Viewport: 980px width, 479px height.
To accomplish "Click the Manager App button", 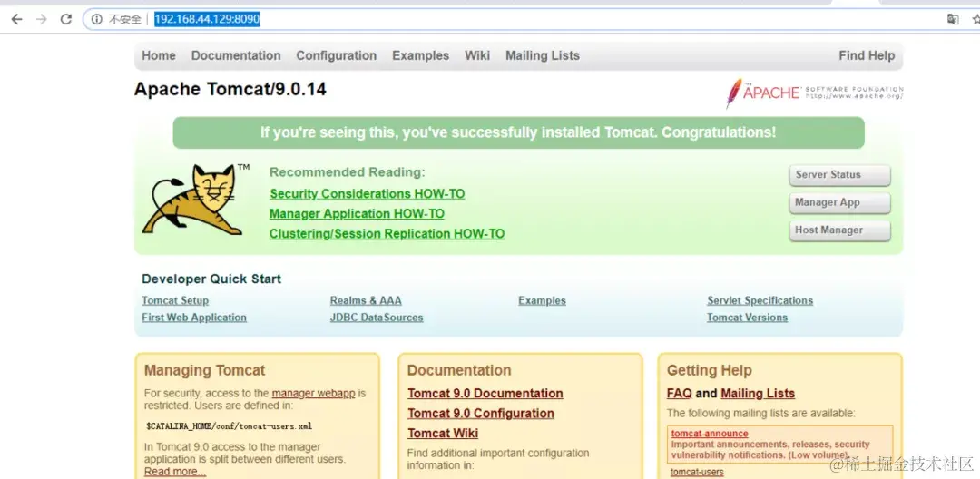I will 839,202.
